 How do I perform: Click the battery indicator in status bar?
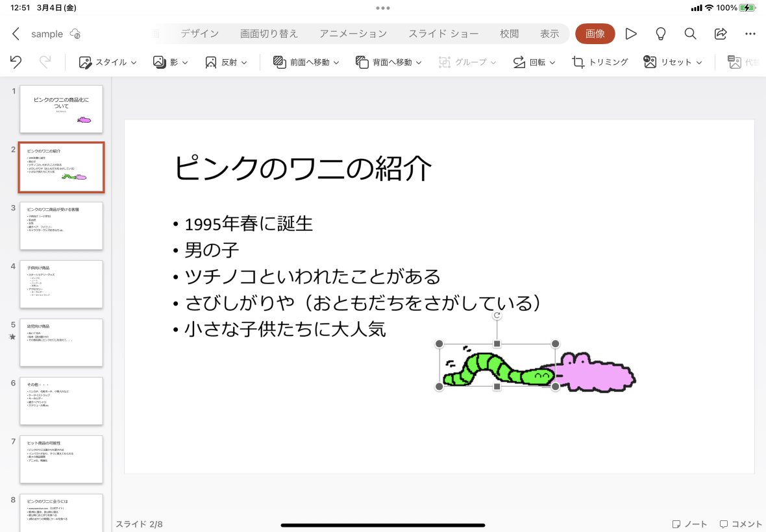(x=747, y=8)
